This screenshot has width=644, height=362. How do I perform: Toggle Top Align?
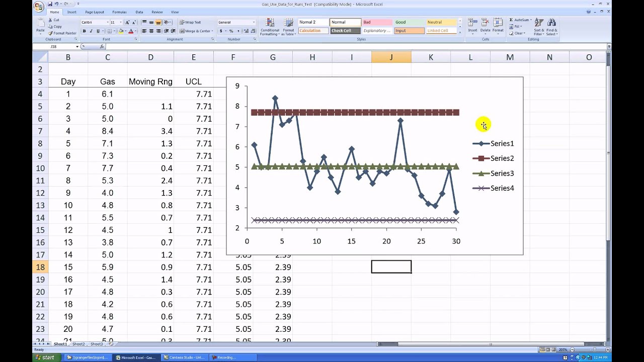tap(144, 22)
